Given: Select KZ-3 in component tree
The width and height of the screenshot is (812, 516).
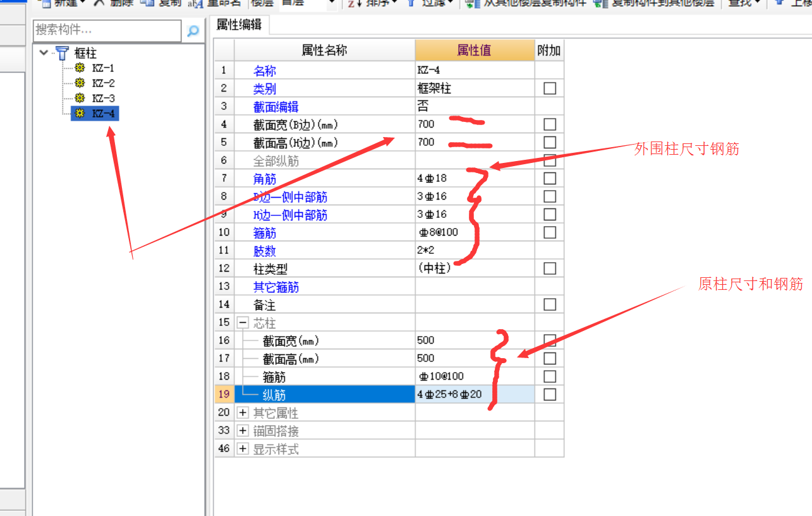Looking at the screenshot, I should point(103,98).
